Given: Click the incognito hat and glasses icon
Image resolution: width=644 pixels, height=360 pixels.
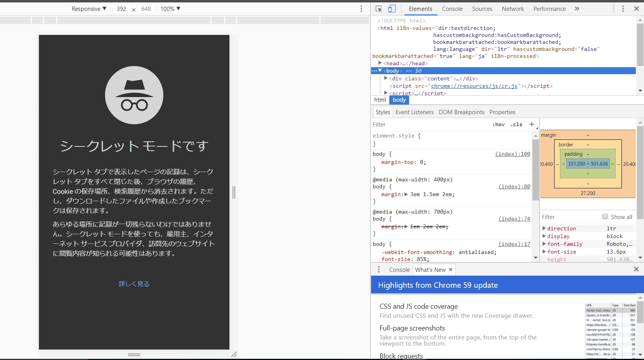Looking at the screenshot, I should click(x=134, y=95).
